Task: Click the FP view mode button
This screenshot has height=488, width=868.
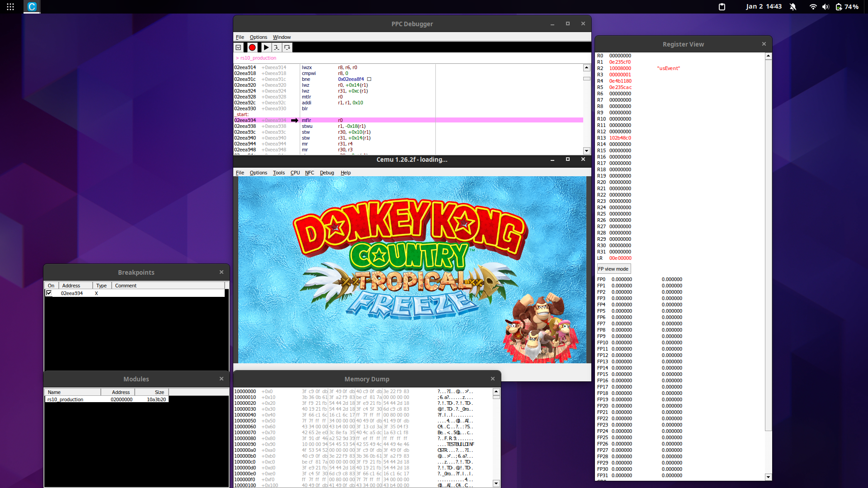Action: pos(613,269)
